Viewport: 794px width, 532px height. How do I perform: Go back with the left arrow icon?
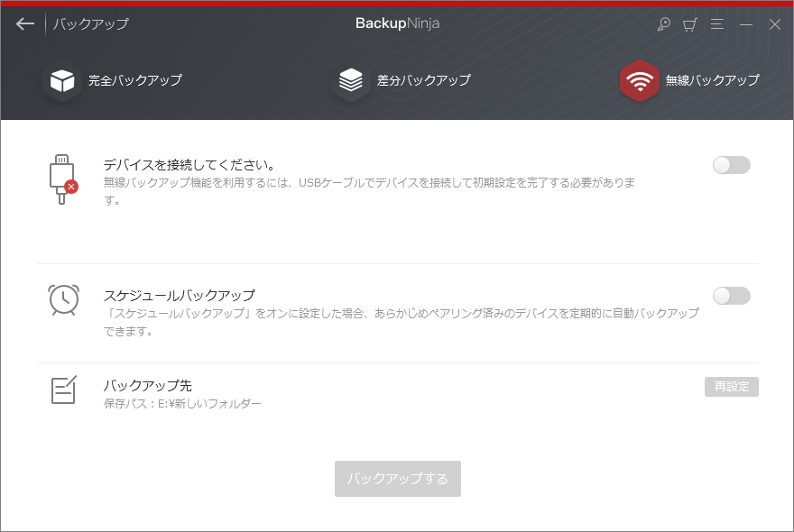[25, 23]
